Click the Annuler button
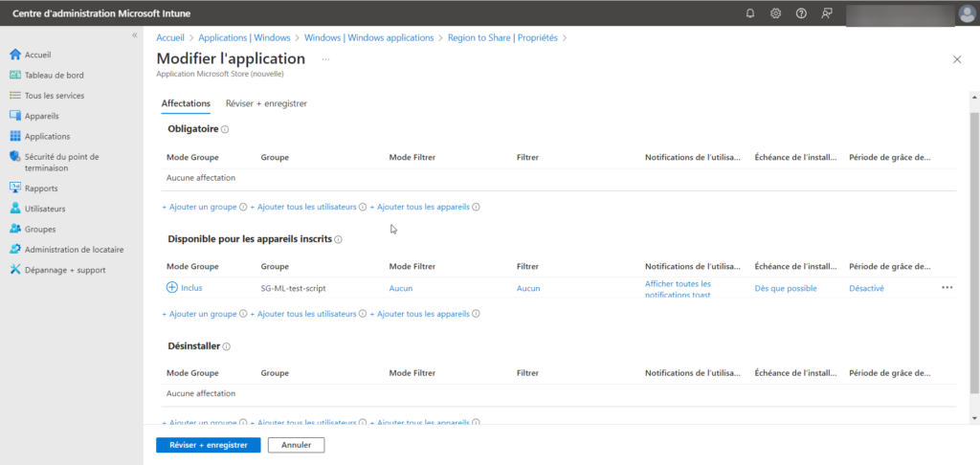This screenshot has height=465, width=980. tap(296, 445)
